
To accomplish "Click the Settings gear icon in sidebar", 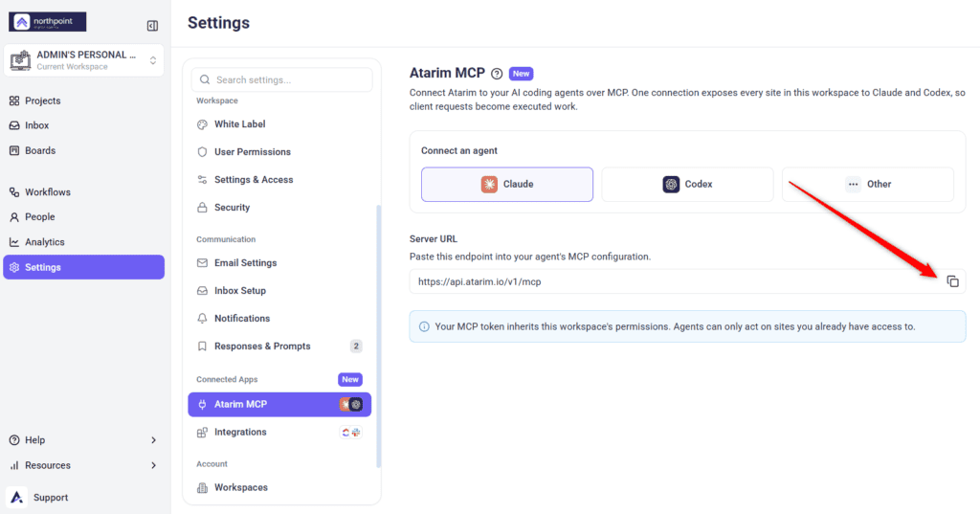I will click(x=14, y=267).
